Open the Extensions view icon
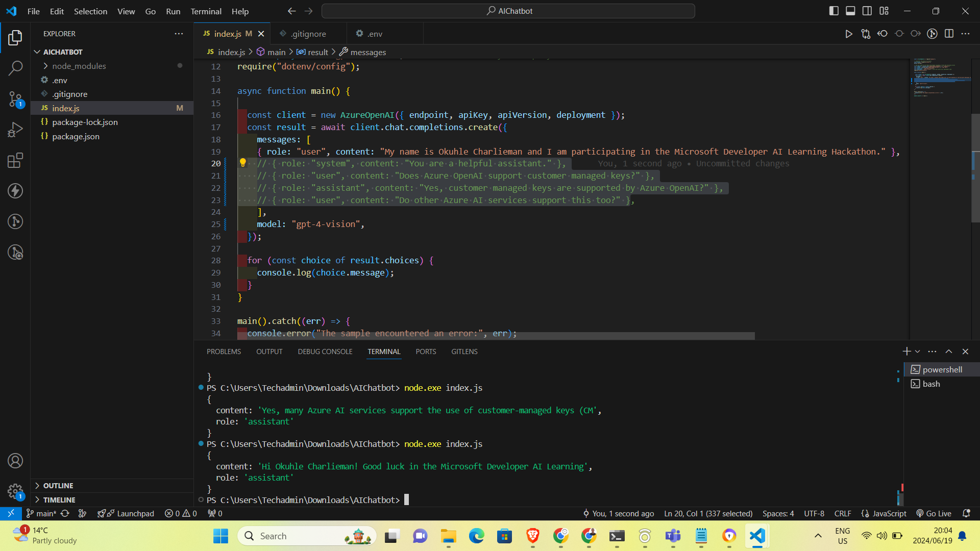This screenshot has width=980, height=551. [x=15, y=161]
